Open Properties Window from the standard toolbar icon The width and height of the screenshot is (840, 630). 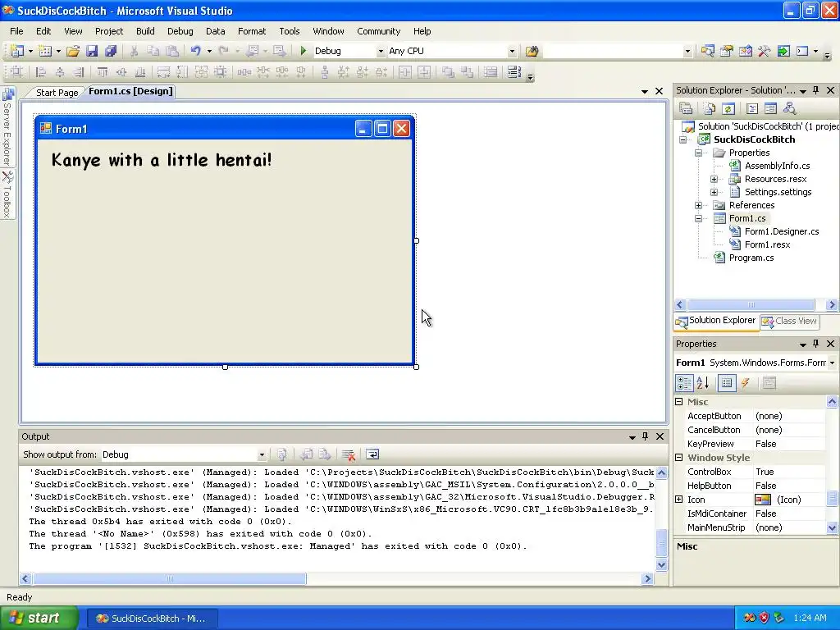pos(727,51)
